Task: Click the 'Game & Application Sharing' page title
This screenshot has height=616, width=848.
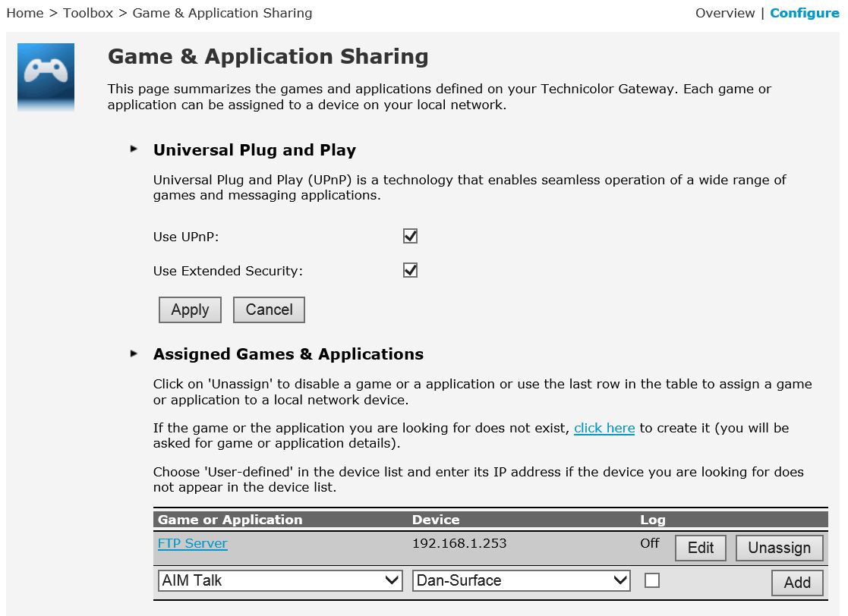Action: [268, 57]
